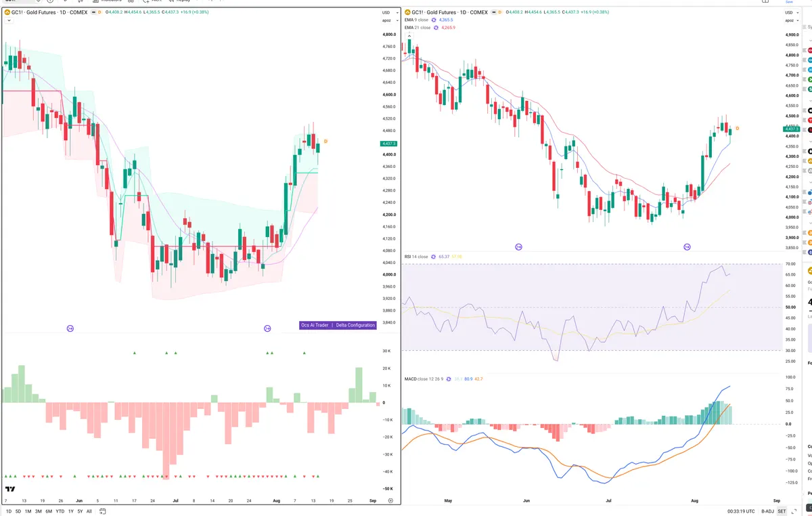Viewport: 812px width, 516px height.
Task: Select the YTD time range button
Action: coord(60,511)
